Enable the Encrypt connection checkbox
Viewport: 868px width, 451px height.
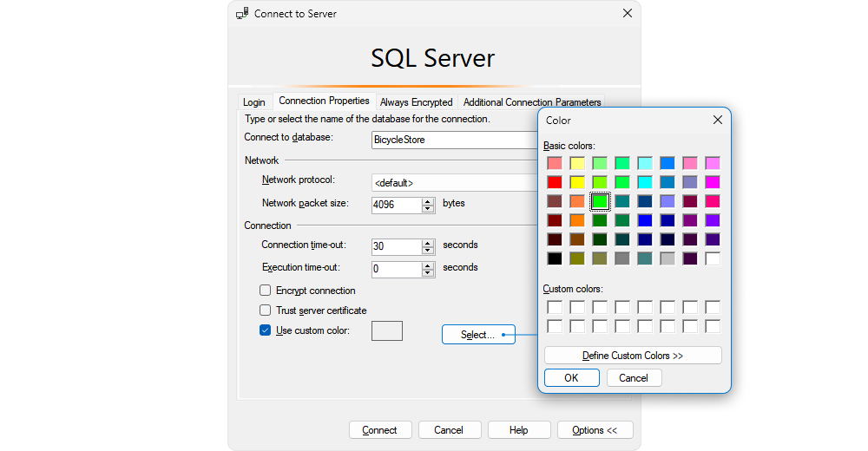coord(265,291)
